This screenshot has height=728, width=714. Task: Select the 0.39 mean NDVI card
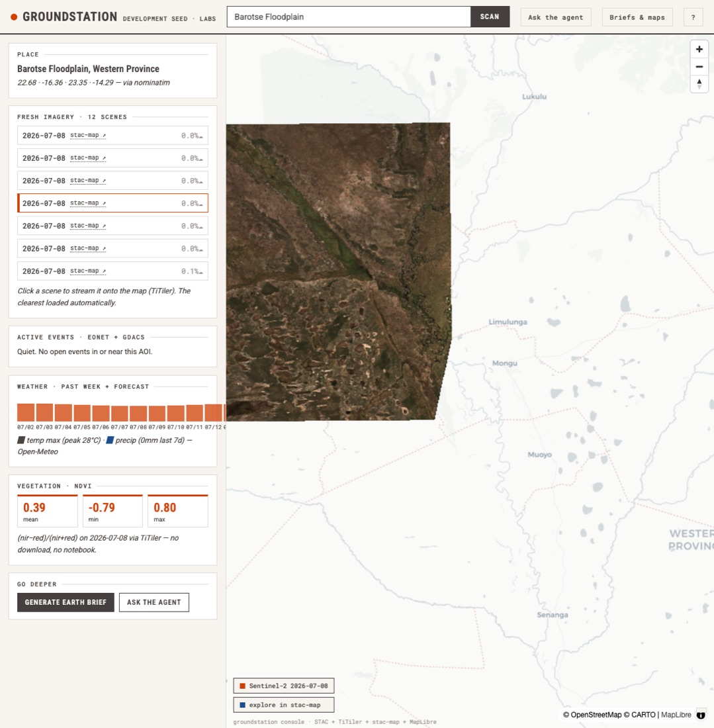pos(48,511)
